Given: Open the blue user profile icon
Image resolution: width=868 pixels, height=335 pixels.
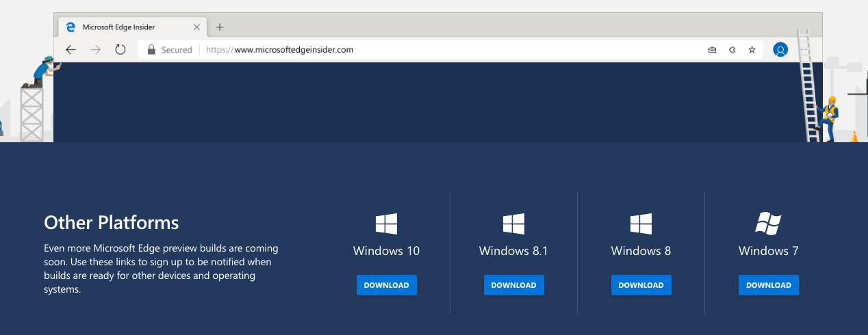Looking at the screenshot, I should click(780, 49).
